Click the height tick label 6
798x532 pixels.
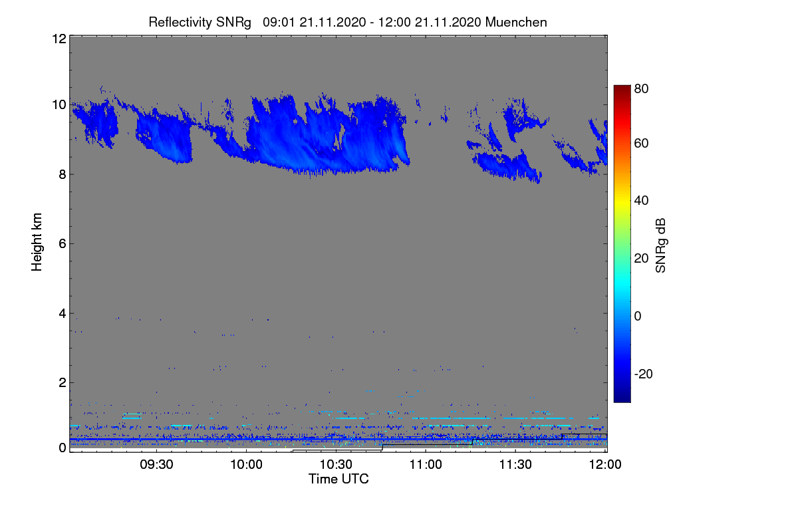[x=62, y=243]
